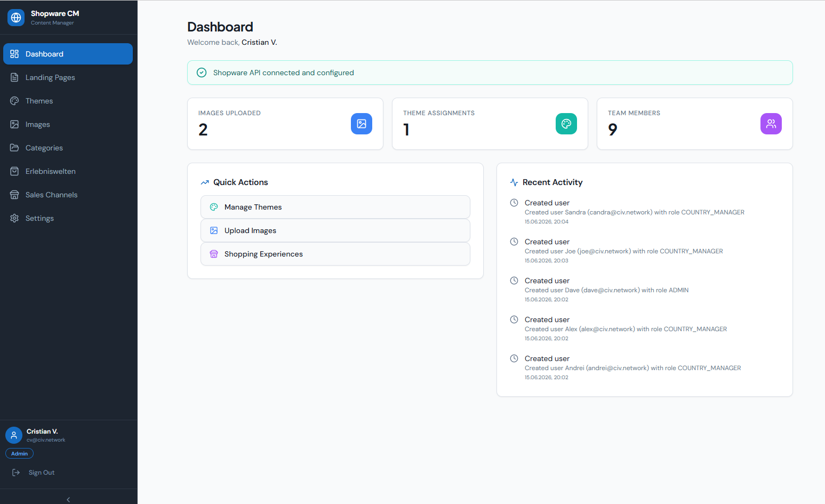
Task: Click the Recent Activity pulse icon
Action: pyautogui.click(x=514, y=182)
